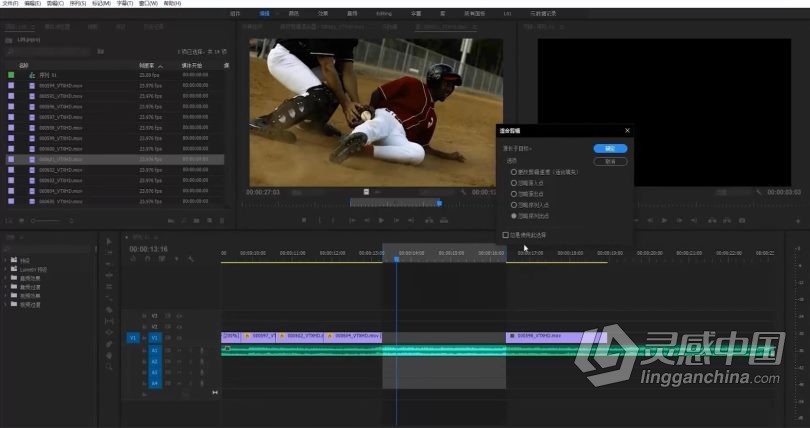This screenshot has width=810, height=428.
Task: Target the V3 track header button
Action: (154, 316)
